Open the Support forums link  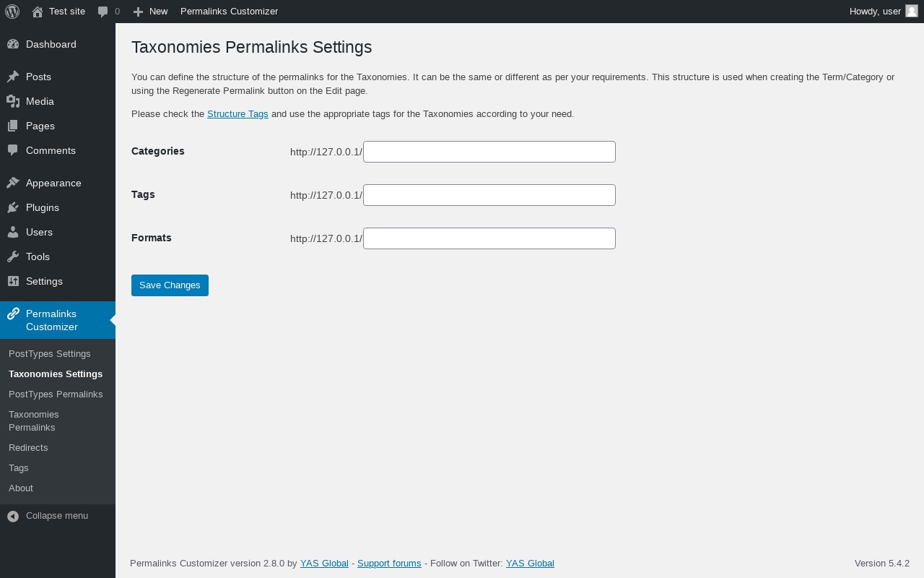pyautogui.click(x=389, y=564)
